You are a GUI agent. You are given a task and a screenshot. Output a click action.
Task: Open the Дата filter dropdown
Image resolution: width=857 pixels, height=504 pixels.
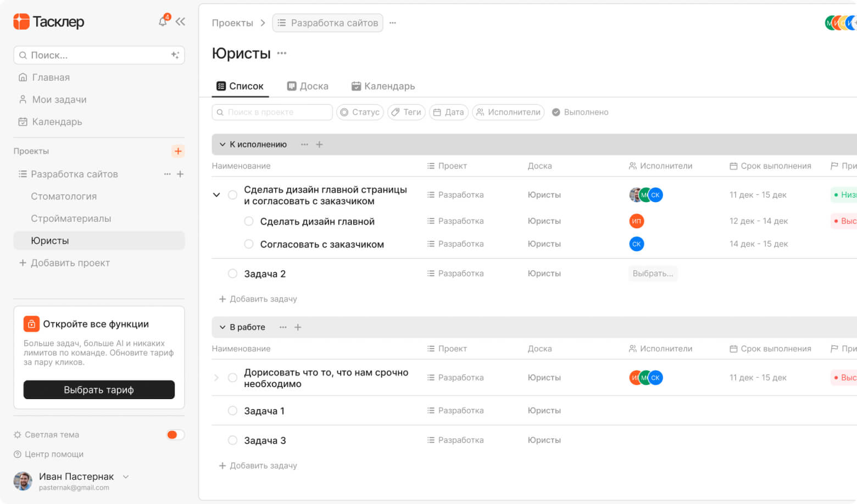click(448, 112)
